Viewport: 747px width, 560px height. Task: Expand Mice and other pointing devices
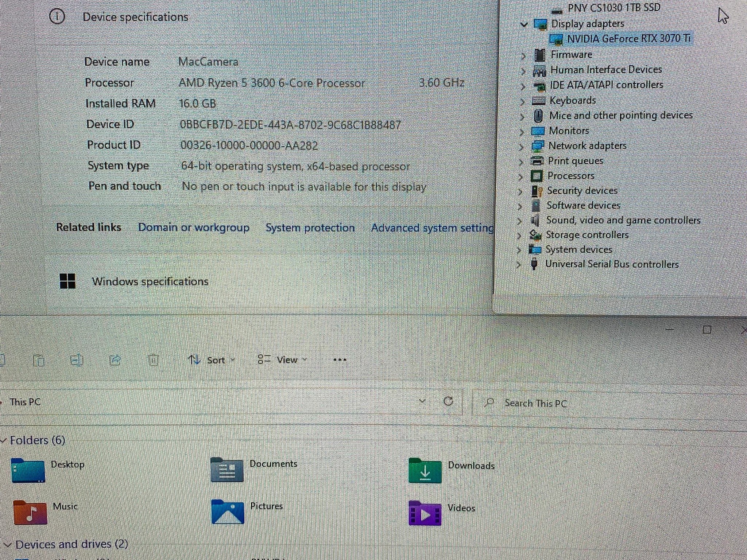[x=522, y=117]
